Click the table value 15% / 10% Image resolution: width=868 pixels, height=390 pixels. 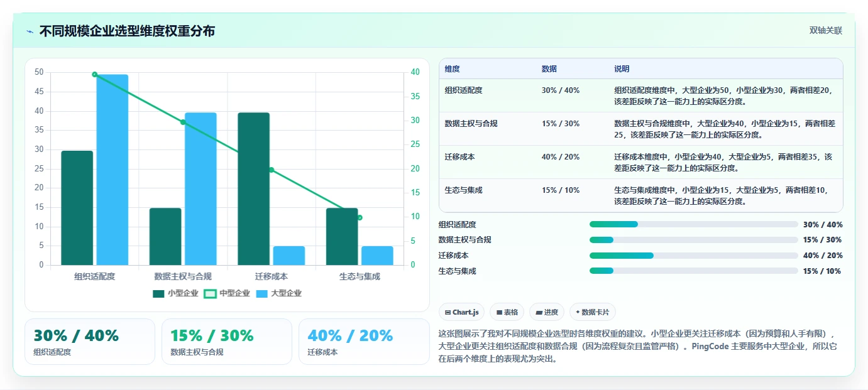pos(561,190)
